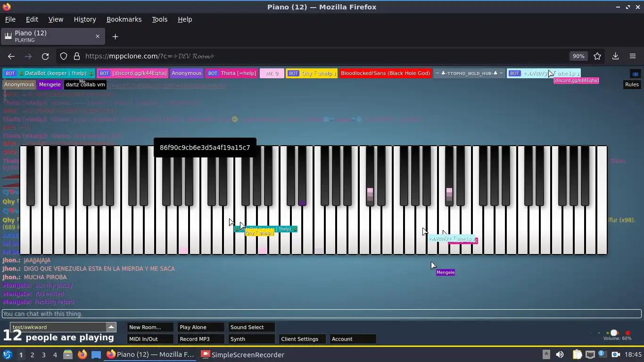
Task: Open the Tools menu
Action: pos(159,19)
